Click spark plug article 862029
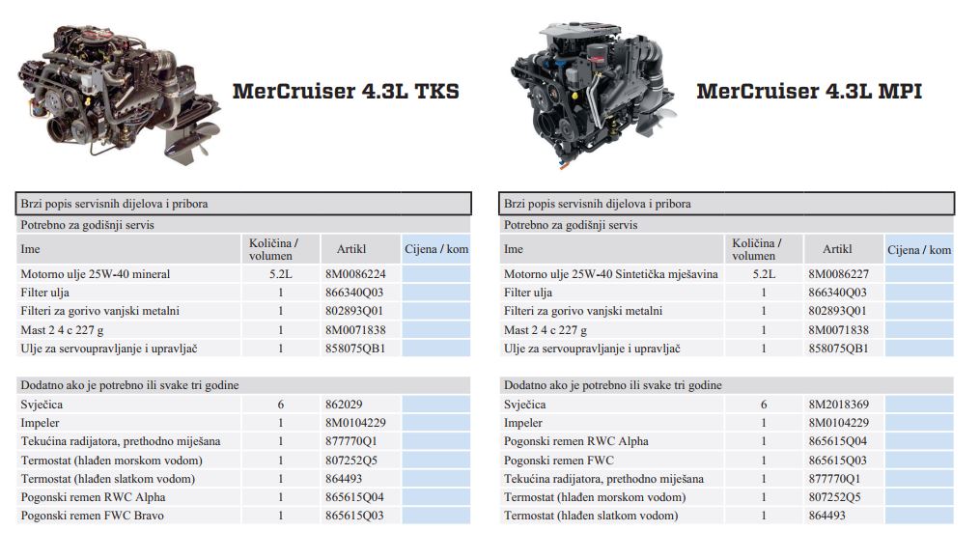Image resolution: width=980 pixels, height=559 pixels. point(344,405)
